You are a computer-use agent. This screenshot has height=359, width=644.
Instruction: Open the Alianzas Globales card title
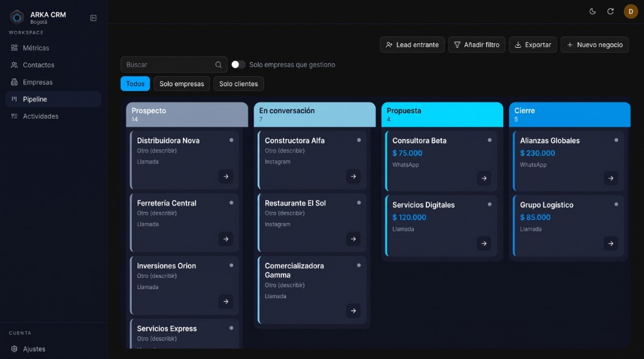point(550,140)
